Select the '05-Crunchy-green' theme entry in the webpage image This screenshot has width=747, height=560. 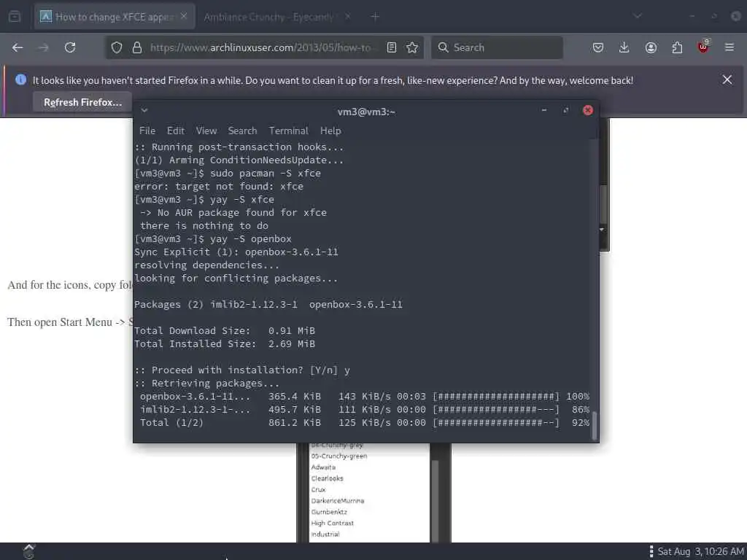pos(338,456)
